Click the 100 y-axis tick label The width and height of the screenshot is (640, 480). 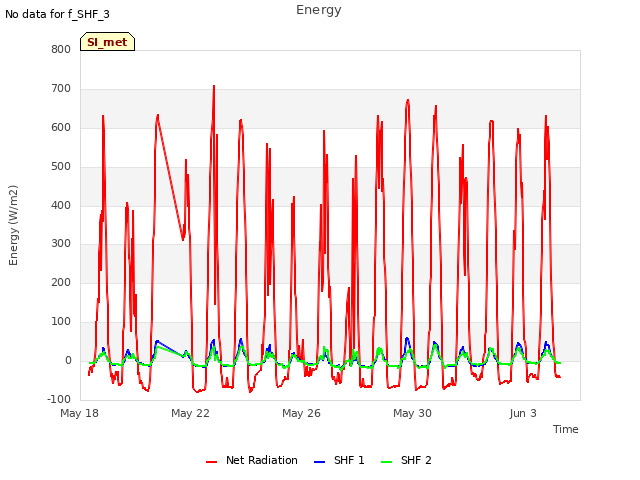pyautogui.click(x=61, y=322)
